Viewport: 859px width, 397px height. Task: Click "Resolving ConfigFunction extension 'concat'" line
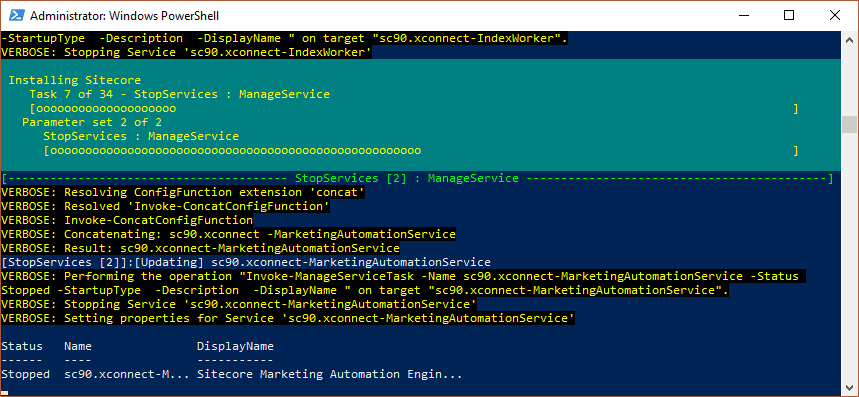coord(183,192)
